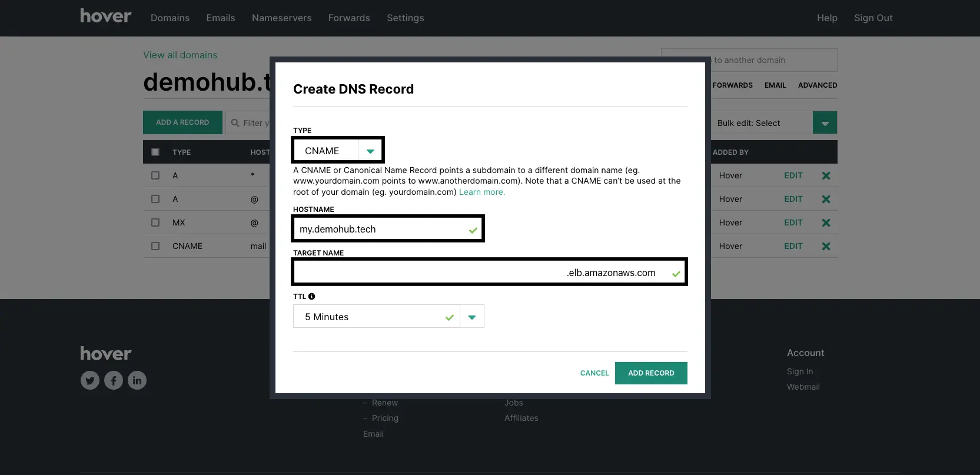The height and width of the screenshot is (475, 980).
Task: Cancel the Create DNS Record dialog
Action: pos(594,373)
